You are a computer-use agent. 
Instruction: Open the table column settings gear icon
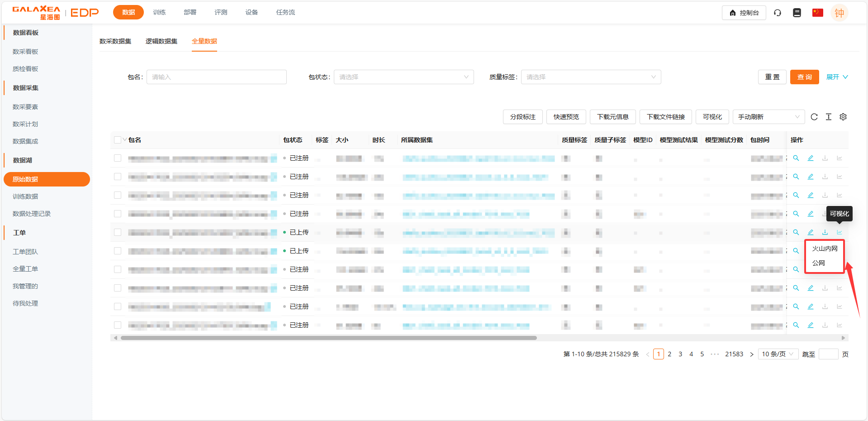843,117
